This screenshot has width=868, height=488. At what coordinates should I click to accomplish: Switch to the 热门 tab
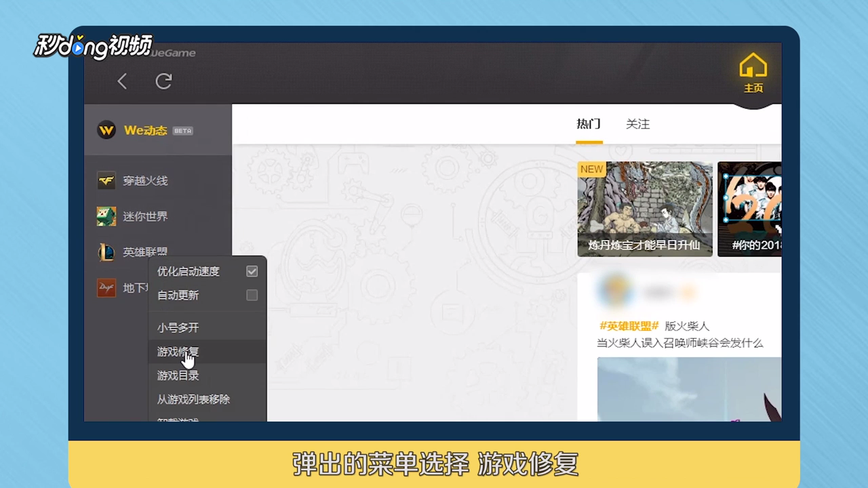click(x=589, y=124)
